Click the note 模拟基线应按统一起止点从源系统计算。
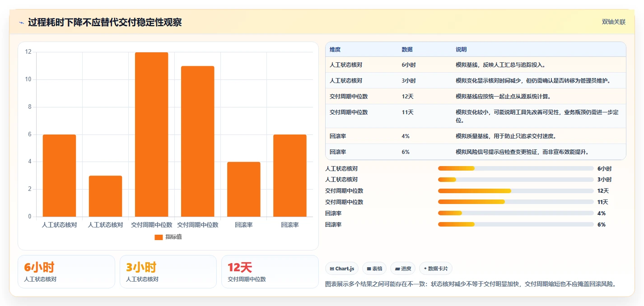The width and height of the screenshot is (644, 306). pos(504,97)
